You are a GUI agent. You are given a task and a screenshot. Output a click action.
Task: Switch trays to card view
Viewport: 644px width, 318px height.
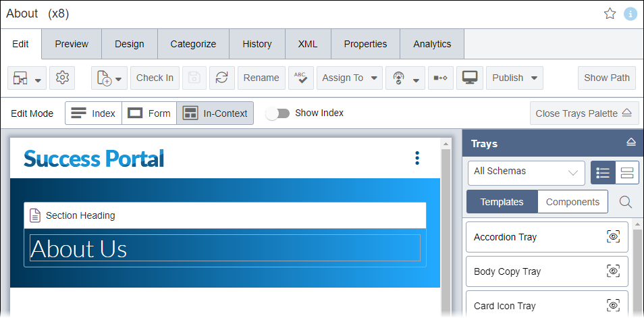tap(627, 173)
